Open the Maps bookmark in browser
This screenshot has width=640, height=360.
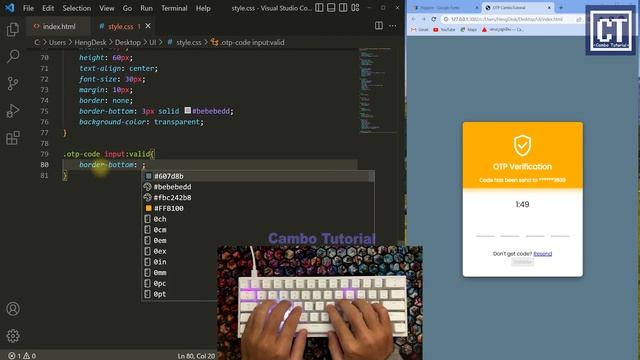[x=468, y=30]
